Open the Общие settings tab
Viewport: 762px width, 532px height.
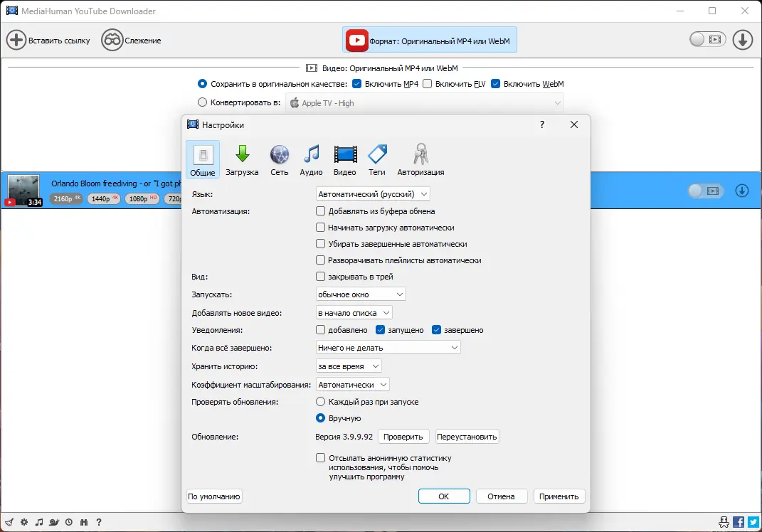(x=203, y=159)
